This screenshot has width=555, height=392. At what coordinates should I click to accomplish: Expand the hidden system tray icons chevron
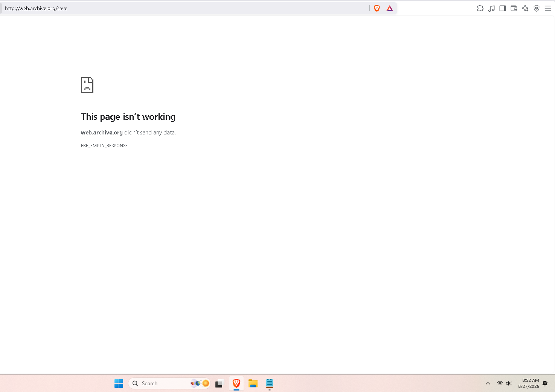click(x=488, y=383)
